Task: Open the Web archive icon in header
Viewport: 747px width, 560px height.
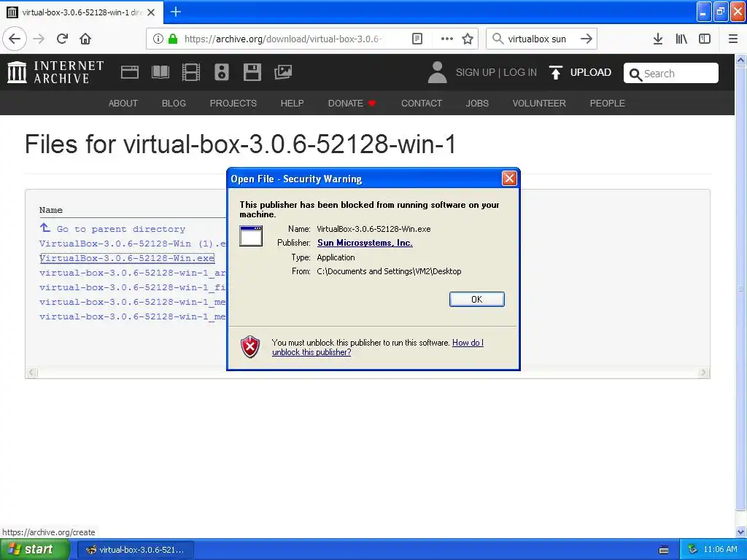Action: point(130,72)
